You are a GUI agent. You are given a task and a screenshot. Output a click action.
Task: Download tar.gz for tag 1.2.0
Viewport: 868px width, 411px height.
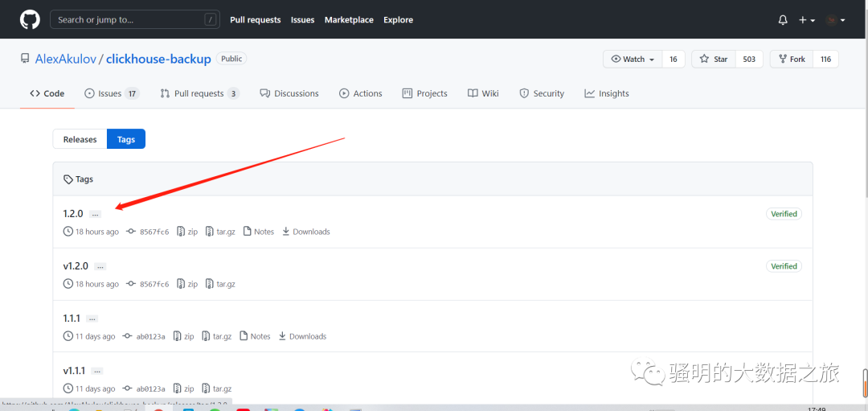220,232
